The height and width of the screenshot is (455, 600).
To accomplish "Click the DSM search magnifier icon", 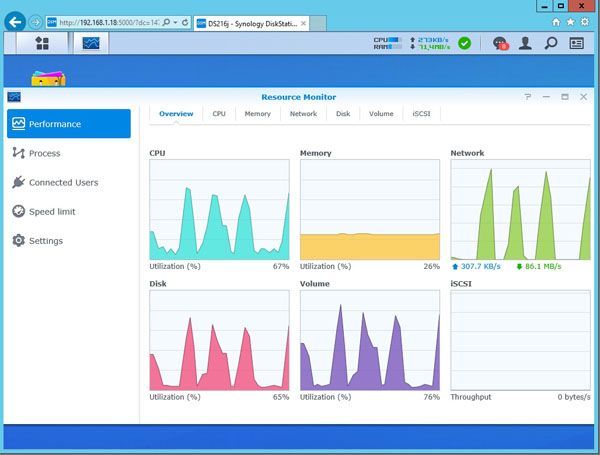I will pyautogui.click(x=551, y=43).
